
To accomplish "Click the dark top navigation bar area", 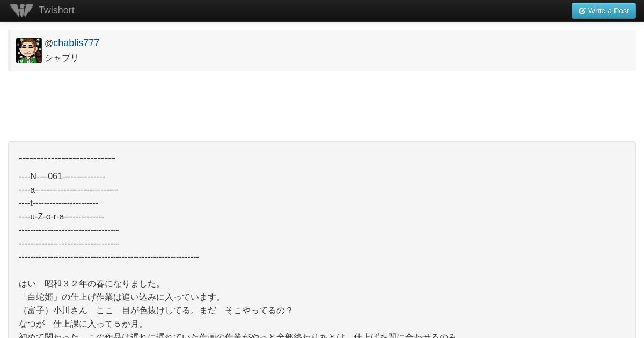I will [x=322, y=11].
